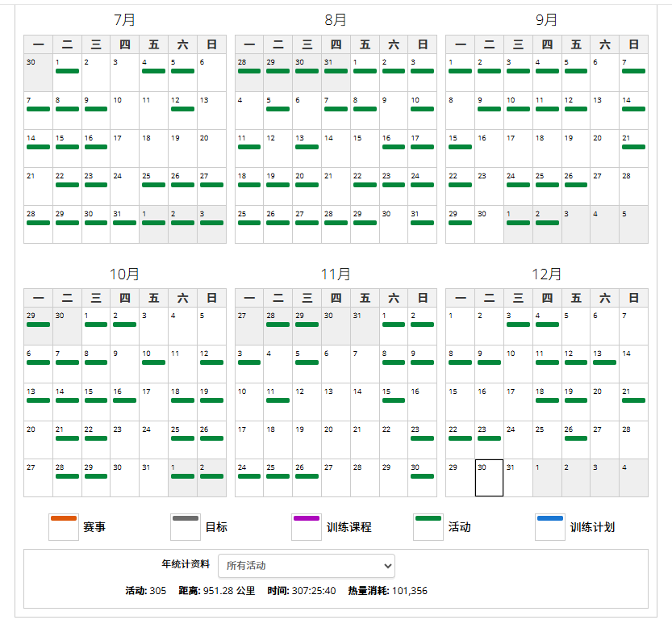Click the 11月 month title

pos(336,274)
